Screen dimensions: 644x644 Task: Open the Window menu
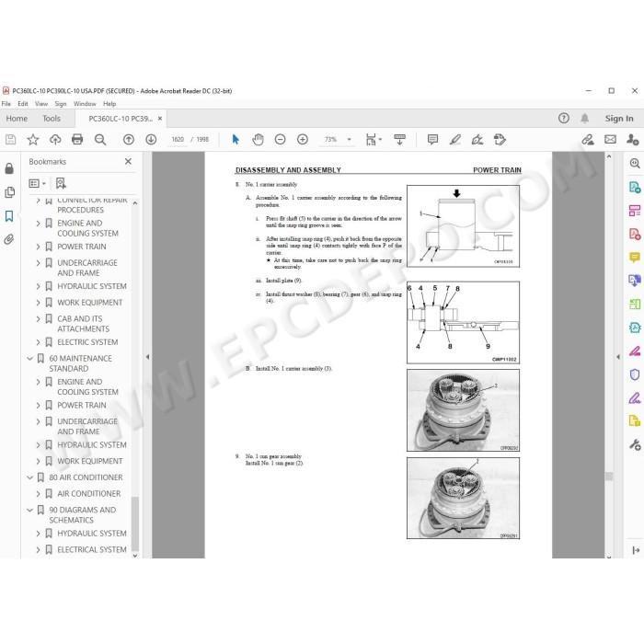coord(85,104)
